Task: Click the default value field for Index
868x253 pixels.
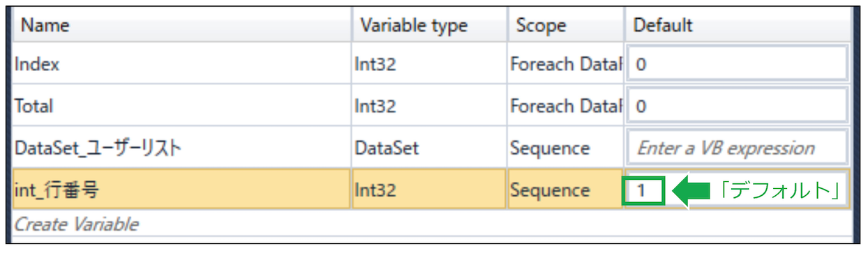Action: [x=738, y=64]
